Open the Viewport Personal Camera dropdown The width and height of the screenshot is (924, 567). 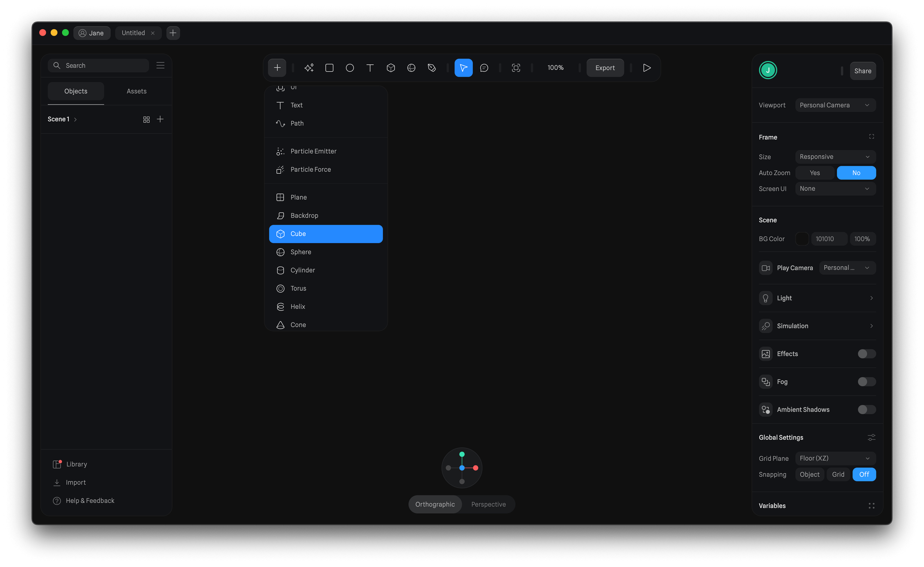[835, 105]
